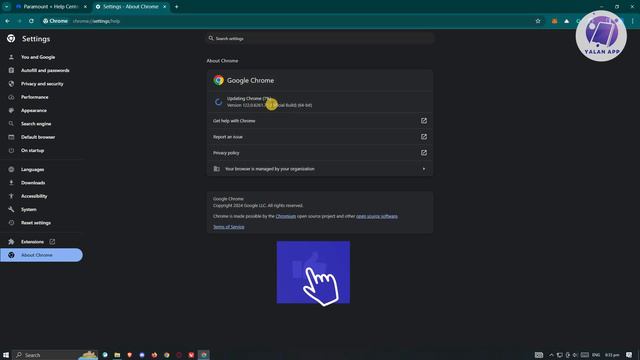The image size is (640, 360).
Task: Switch to Settings - About Chrome tab
Action: tap(130, 7)
